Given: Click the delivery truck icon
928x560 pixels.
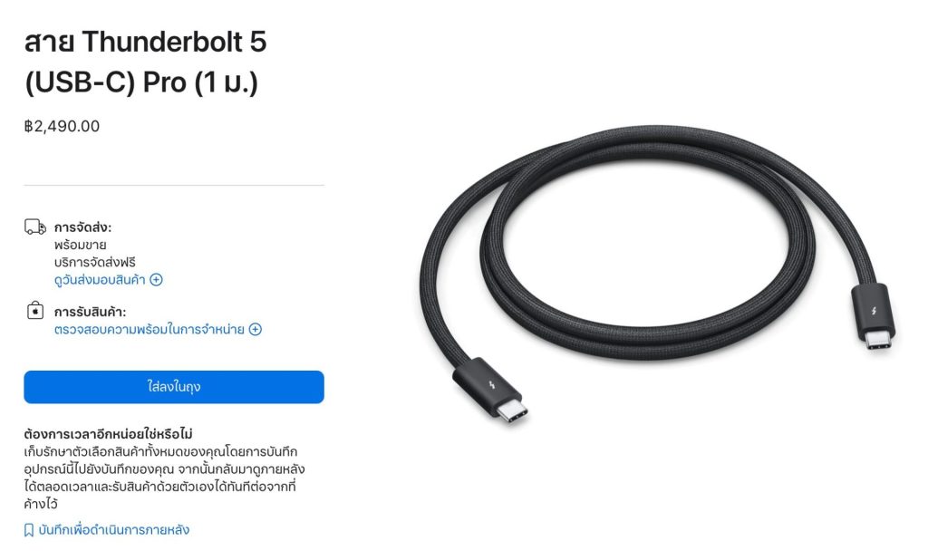Looking at the screenshot, I should point(35,227).
